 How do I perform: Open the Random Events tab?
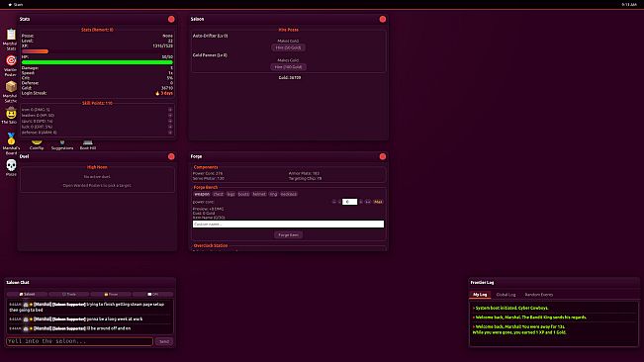(539, 295)
